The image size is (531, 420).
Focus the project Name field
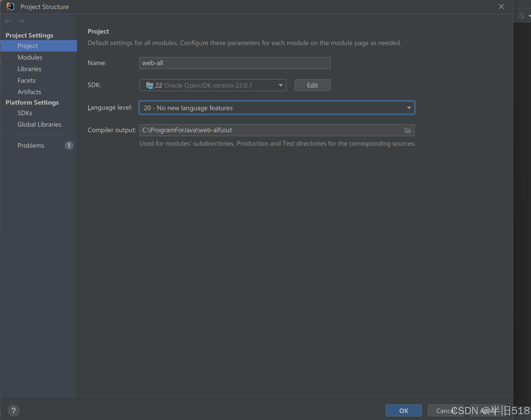pyautogui.click(x=235, y=63)
